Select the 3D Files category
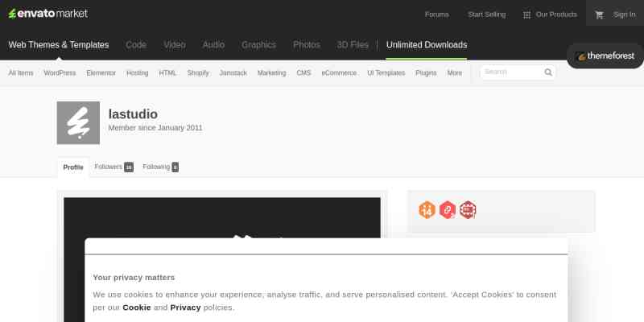This screenshot has height=322, width=644. click(x=353, y=45)
